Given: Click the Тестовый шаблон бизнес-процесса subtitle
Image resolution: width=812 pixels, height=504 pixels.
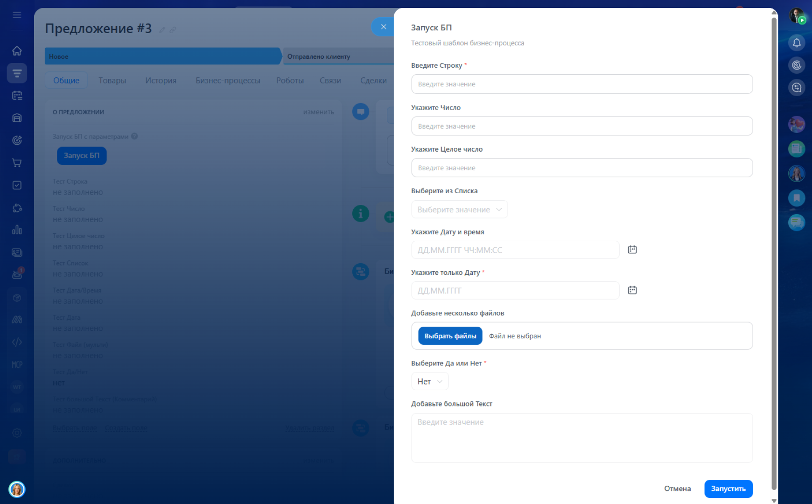Looking at the screenshot, I should click(x=468, y=43).
